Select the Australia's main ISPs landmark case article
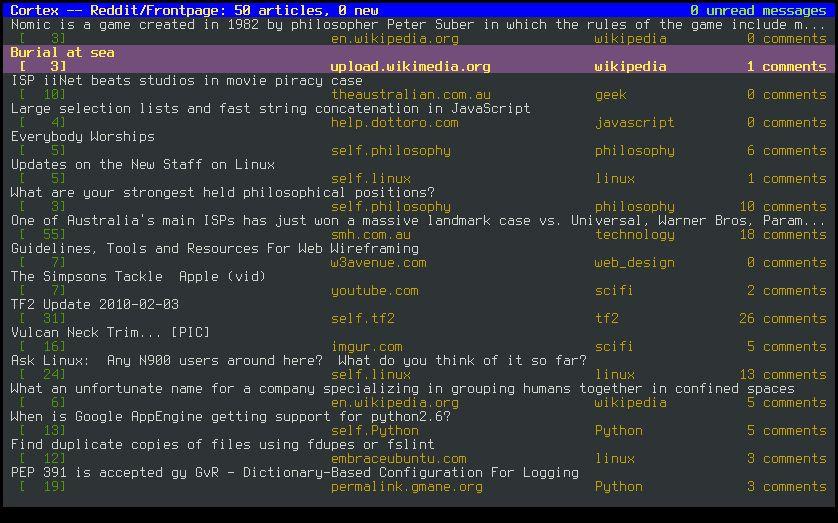 (x=418, y=220)
